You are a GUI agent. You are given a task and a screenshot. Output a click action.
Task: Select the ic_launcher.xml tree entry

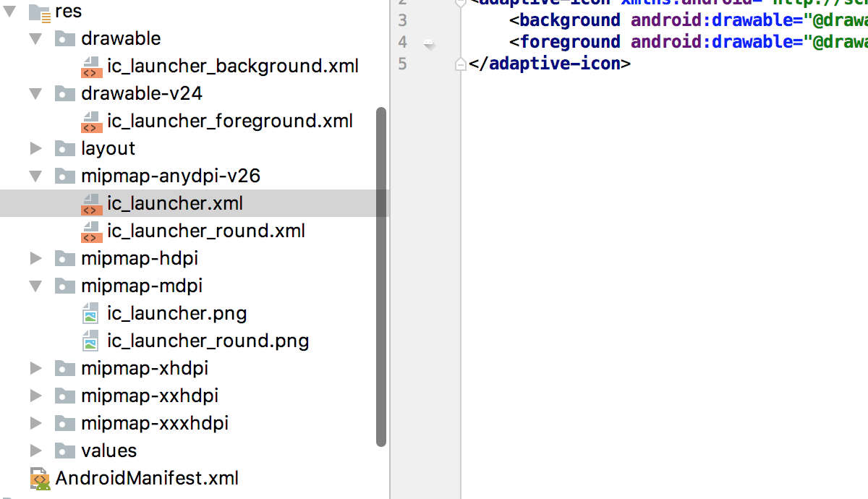point(175,203)
